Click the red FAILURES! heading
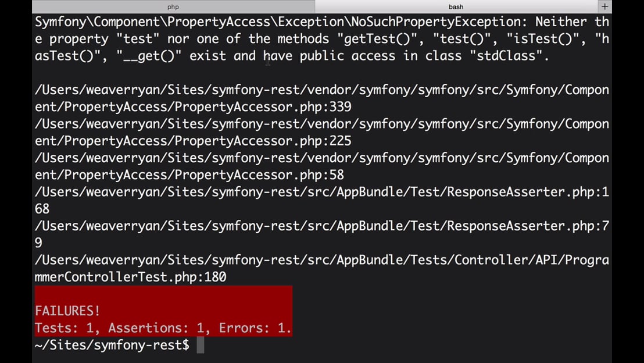The height and width of the screenshot is (363, 644). pyautogui.click(x=67, y=311)
